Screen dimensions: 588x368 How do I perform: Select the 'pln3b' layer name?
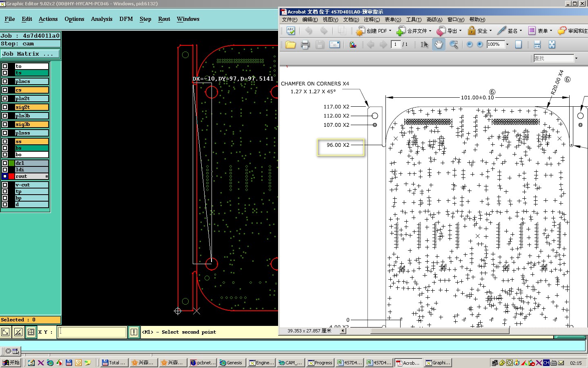click(31, 116)
